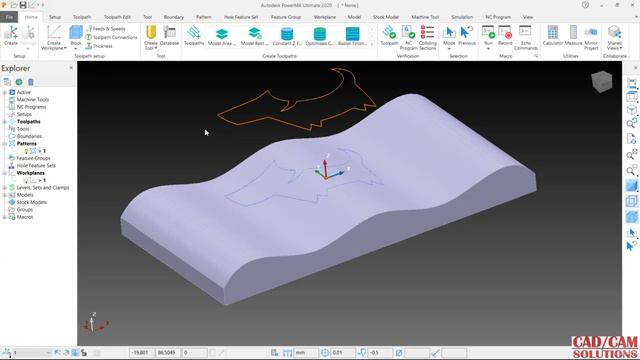Click the view cube in viewport
The width and height of the screenshot is (640, 360).
pyautogui.click(x=602, y=82)
